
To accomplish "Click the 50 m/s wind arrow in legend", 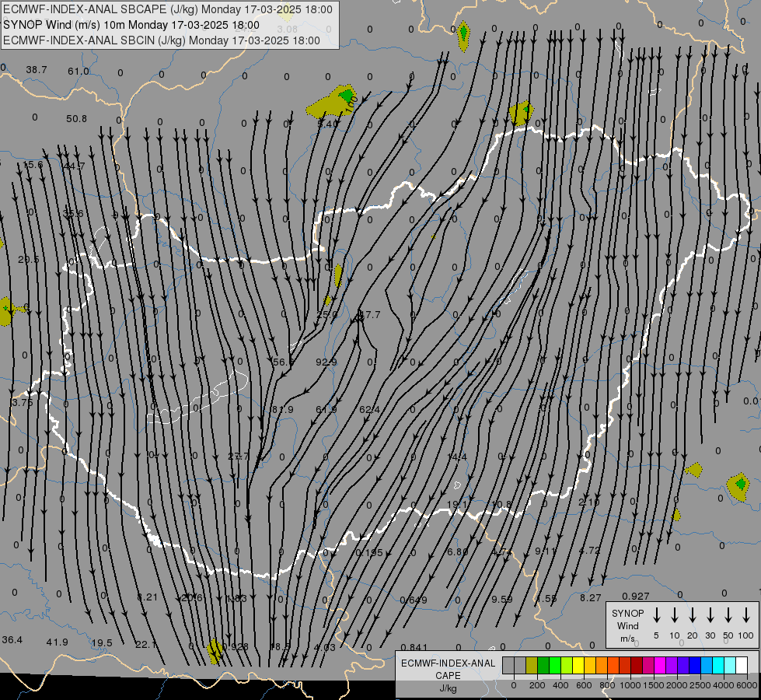I will click(728, 615).
